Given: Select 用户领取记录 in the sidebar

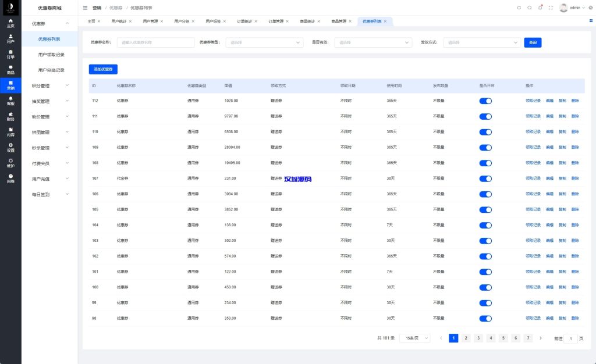Looking at the screenshot, I should pyautogui.click(x=51, y=55).
